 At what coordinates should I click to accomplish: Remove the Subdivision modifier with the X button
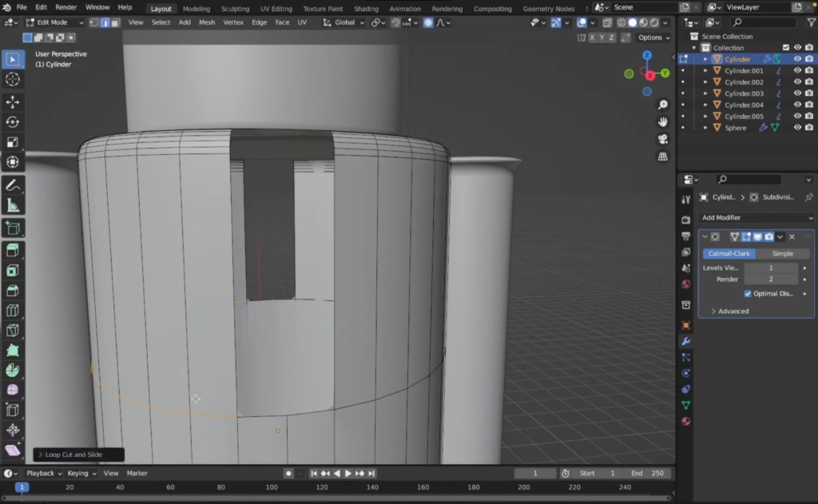coord(792,236)
